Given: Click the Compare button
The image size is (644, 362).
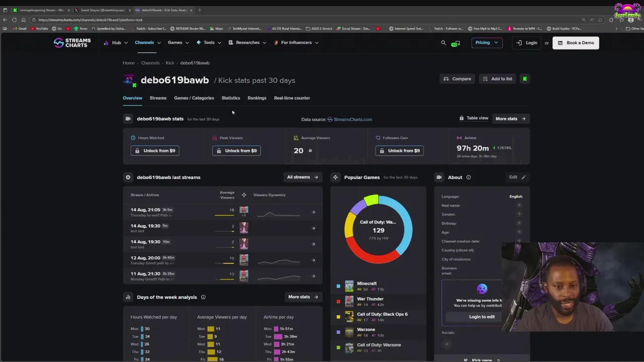Looking at the screenshot, I should tap(457, 79).
